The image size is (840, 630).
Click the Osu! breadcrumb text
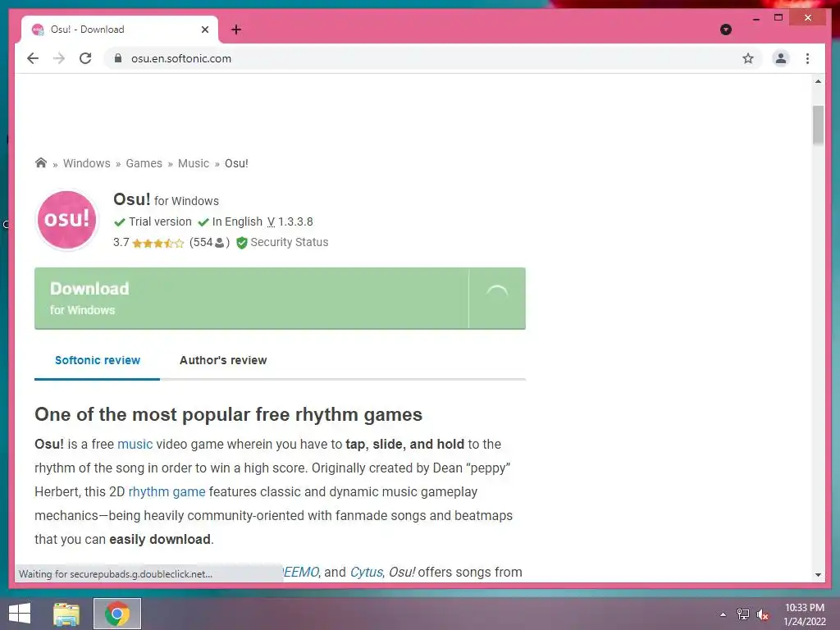pyautogui.click(x=236, y=163)
